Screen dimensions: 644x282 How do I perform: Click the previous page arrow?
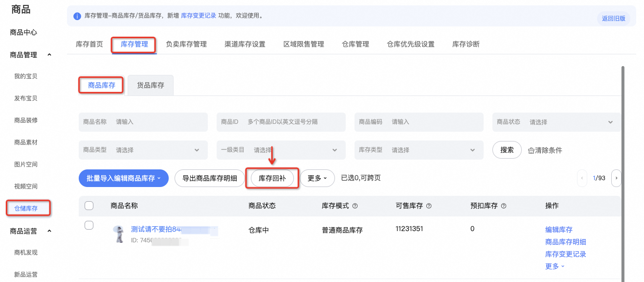point(582,178)
